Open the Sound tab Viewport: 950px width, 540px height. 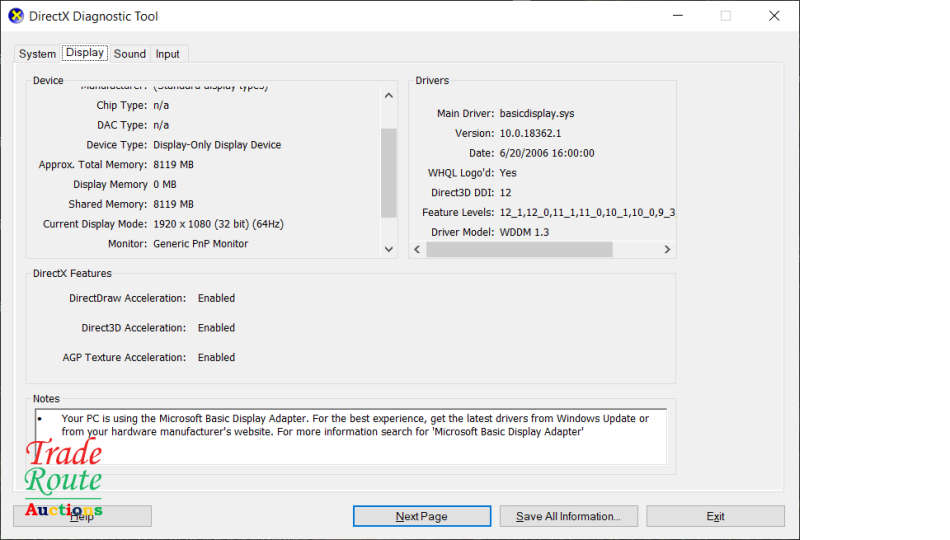[x=129, y=54]
